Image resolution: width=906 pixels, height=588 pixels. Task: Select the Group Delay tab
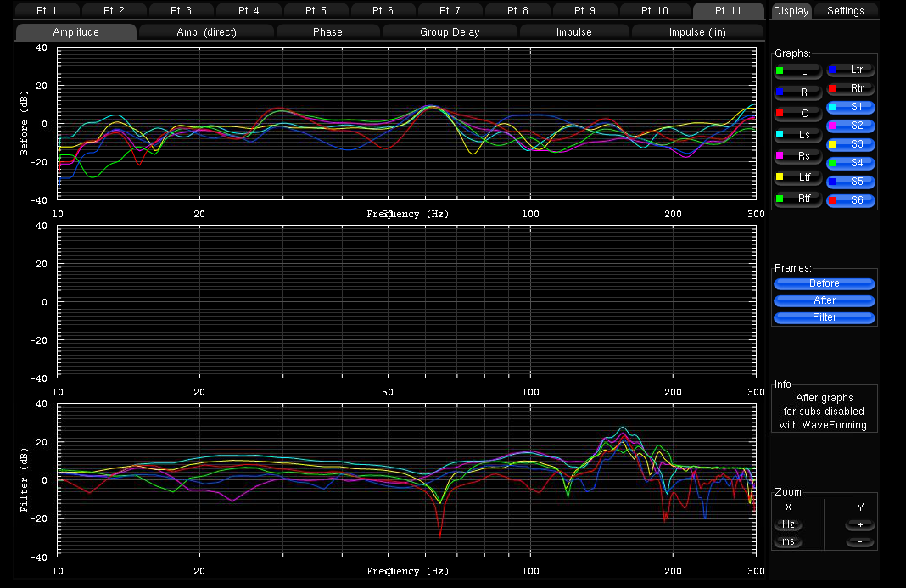coord(450,32)
